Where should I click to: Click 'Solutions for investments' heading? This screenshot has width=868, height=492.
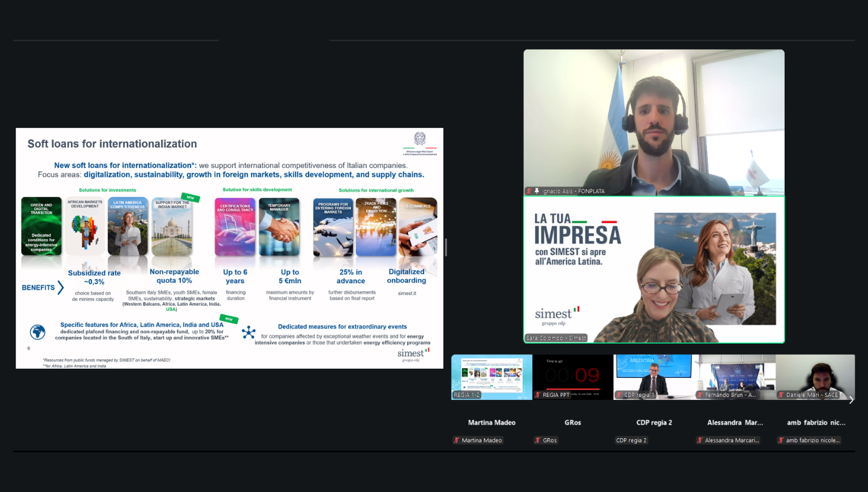coord(108,190)
